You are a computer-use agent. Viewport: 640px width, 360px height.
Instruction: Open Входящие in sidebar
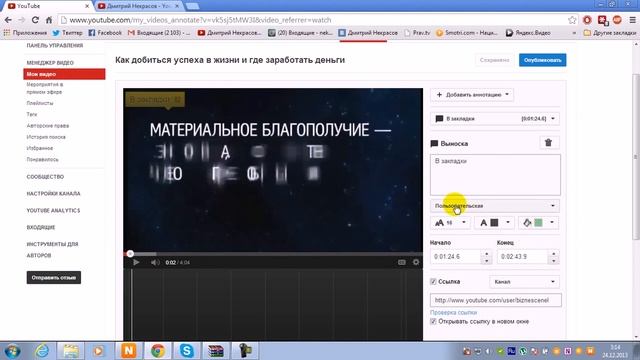pyautogui.click(x=41, y=227)
